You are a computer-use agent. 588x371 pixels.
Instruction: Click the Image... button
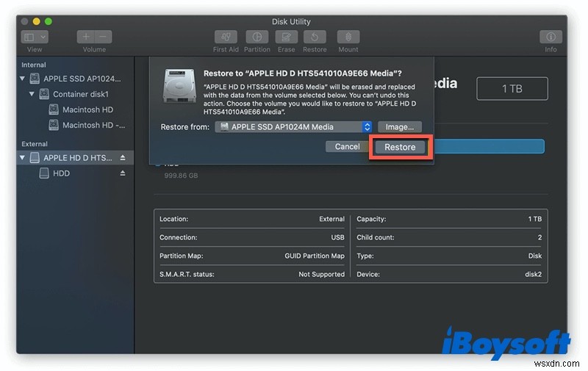click(x=400, y=127)
